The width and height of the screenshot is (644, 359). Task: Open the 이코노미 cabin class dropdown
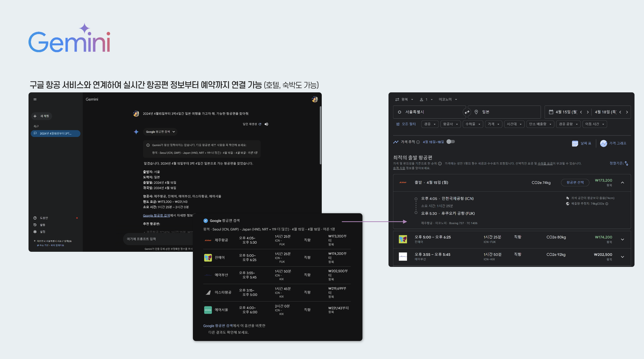(x=448, y=99)
